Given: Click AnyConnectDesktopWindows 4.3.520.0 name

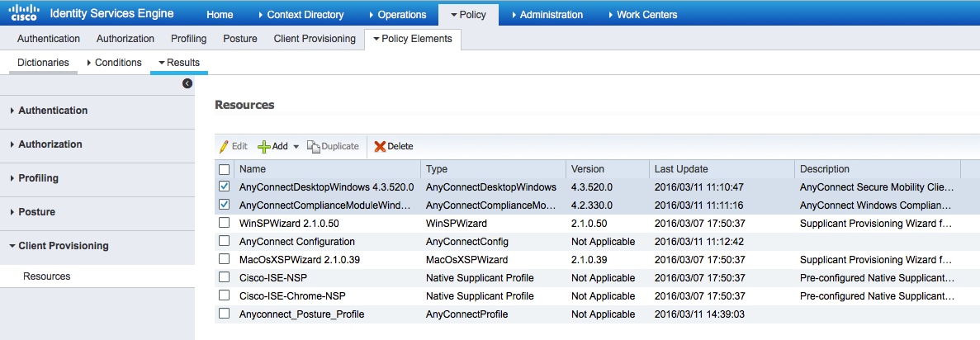Looking at the screenshot, I should pyautogui.click(x=326, y=187).
